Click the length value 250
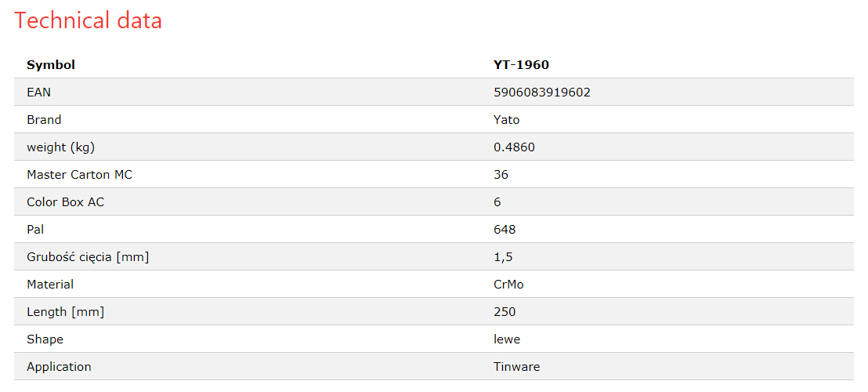This screenshot has height=392, width=868. tap(505, 312)
